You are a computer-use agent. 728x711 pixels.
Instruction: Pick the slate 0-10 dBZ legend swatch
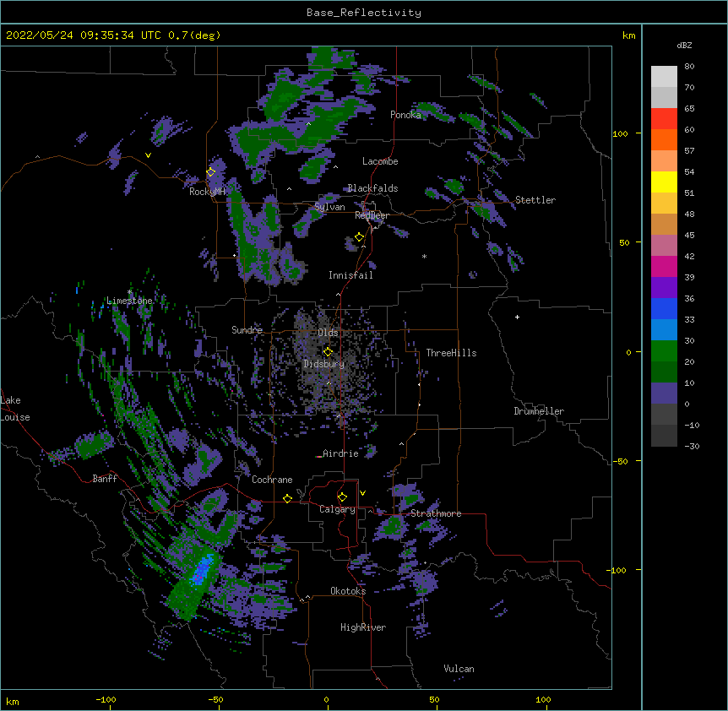pyautogui.click(x=664, y=393)
